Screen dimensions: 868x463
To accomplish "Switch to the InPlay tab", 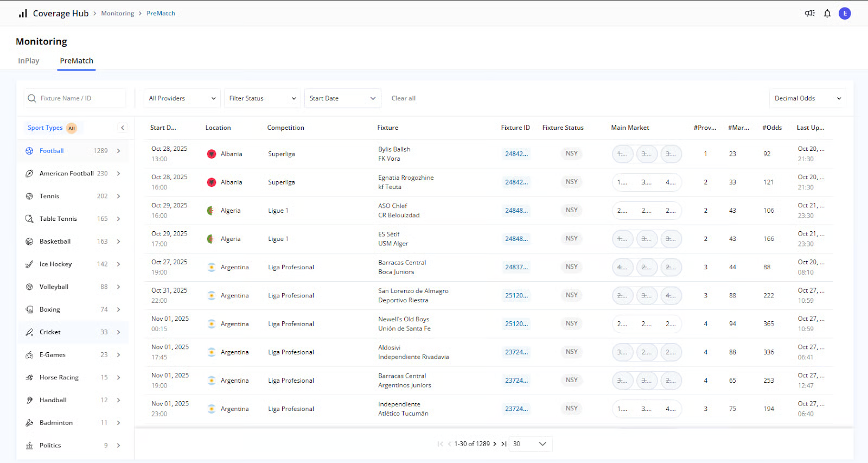I will coord(29,61).
